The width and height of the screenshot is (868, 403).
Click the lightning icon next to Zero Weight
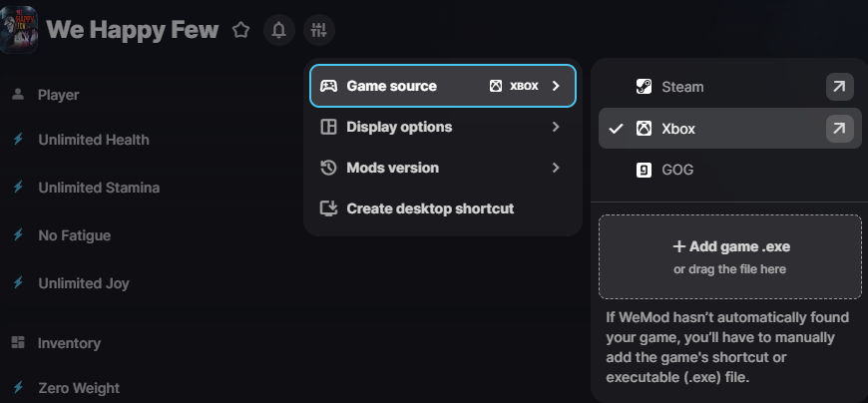[x=18, y=388]
